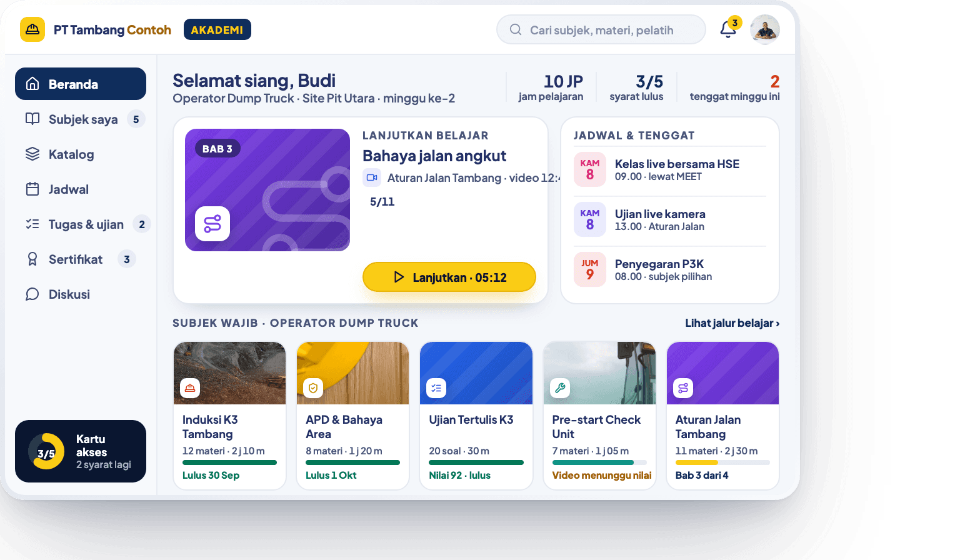This screenshot has width=960, height=560.
Task: Click the wrench icon on Pre-start Check card
Action: (x=560, y=388)
